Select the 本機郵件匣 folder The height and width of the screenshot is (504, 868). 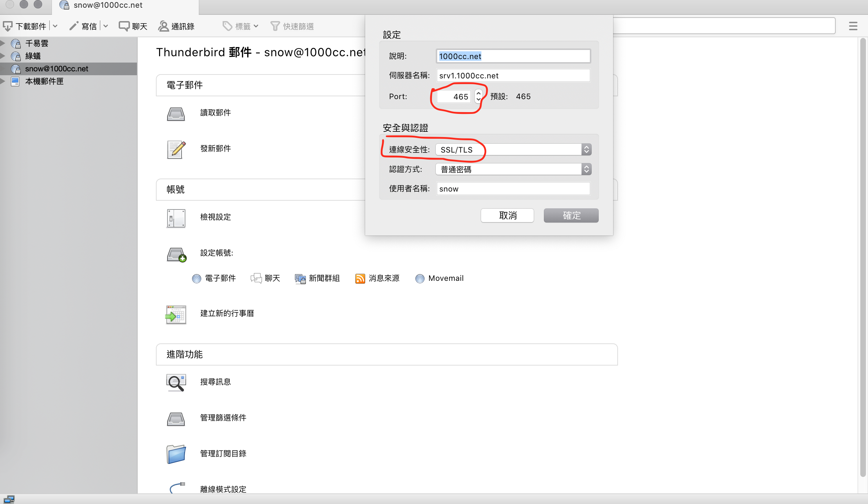click(44, 81)
